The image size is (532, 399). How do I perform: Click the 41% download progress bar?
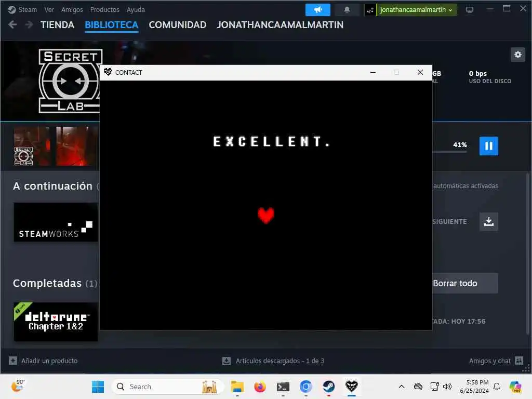(449, 152)
